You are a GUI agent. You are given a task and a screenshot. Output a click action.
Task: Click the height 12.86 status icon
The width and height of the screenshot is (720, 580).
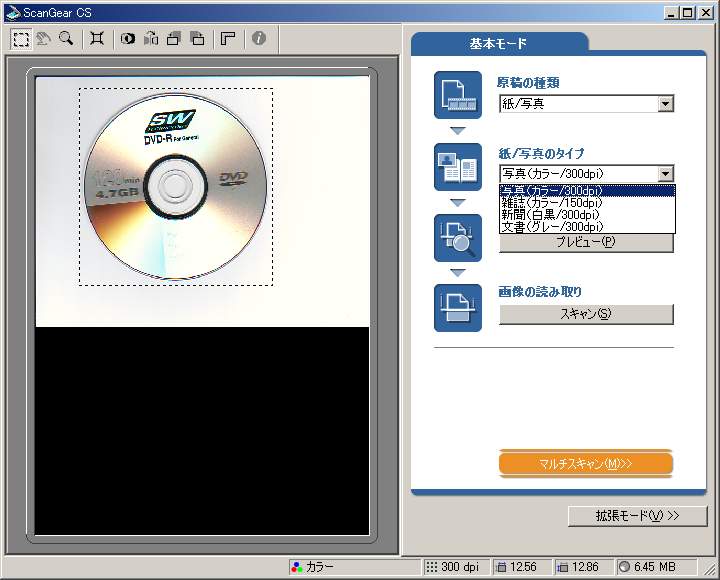point(562,568)
